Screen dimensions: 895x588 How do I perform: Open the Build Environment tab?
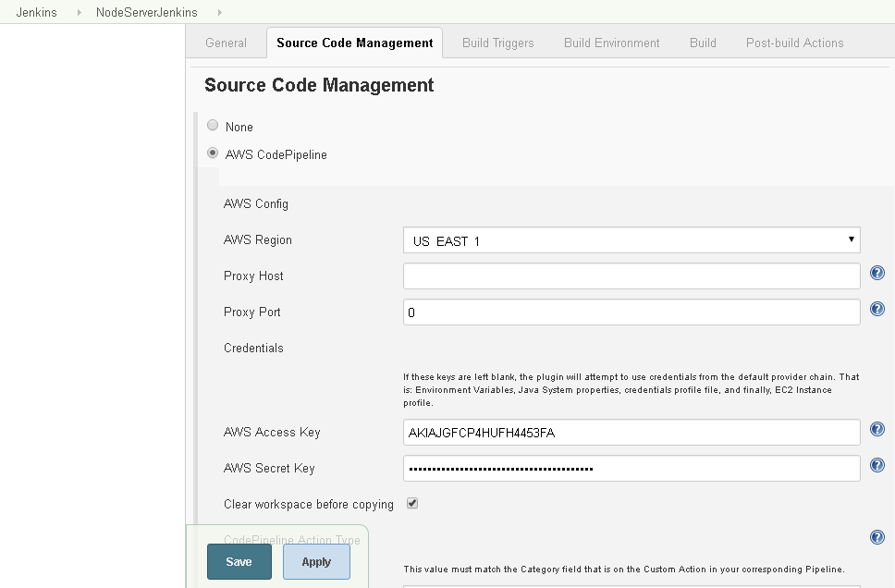coord(611,43)
